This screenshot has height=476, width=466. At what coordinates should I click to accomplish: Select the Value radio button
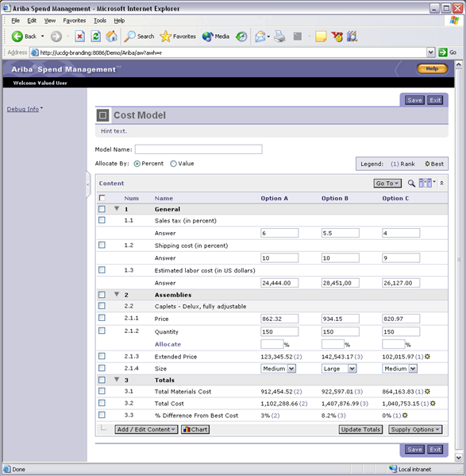click(173, 164)
